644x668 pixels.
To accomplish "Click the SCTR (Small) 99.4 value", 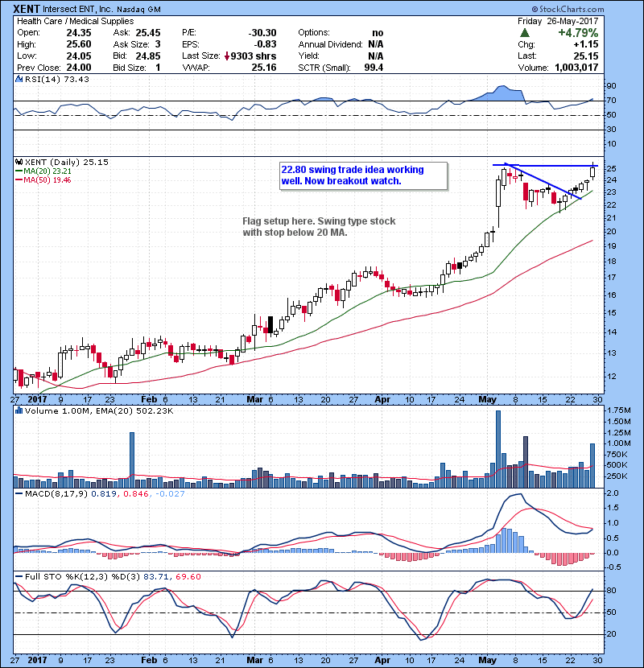I will (374, 68).
